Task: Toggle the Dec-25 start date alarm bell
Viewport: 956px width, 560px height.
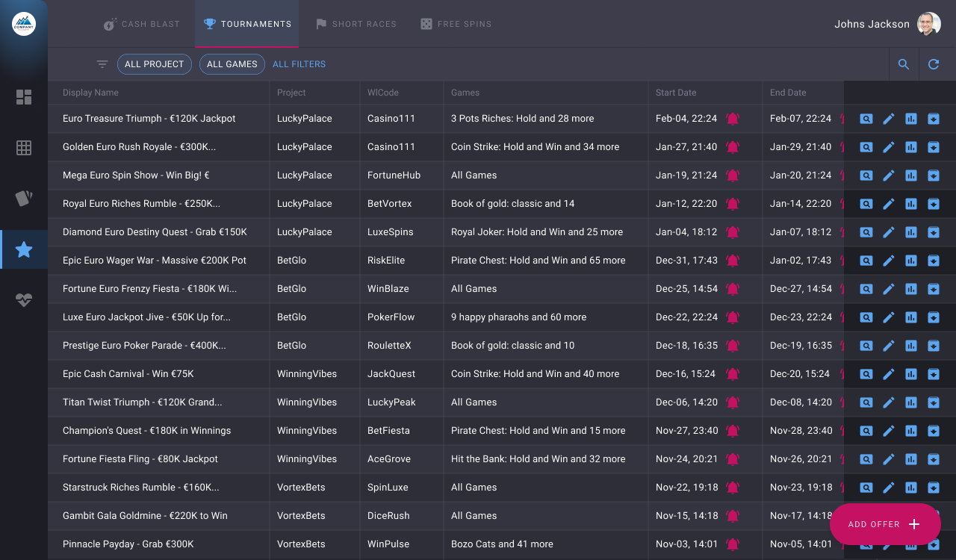Action: coord(733,289)
